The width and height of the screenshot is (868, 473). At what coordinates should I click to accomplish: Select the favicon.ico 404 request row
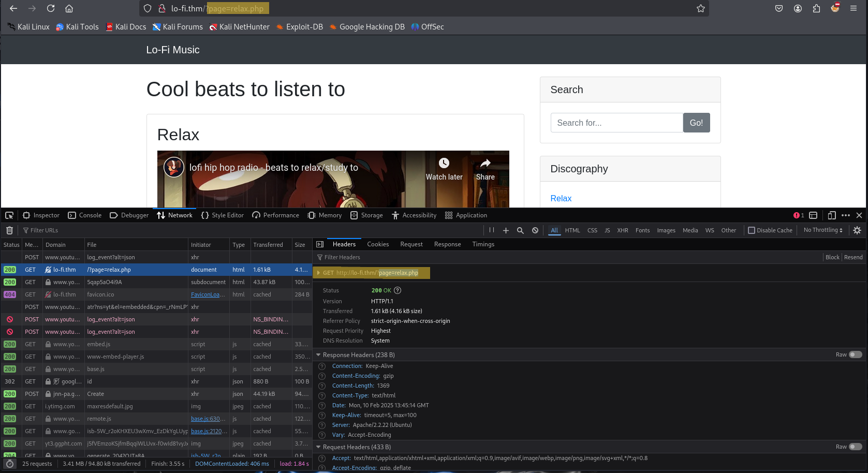(x=156, y=294)
